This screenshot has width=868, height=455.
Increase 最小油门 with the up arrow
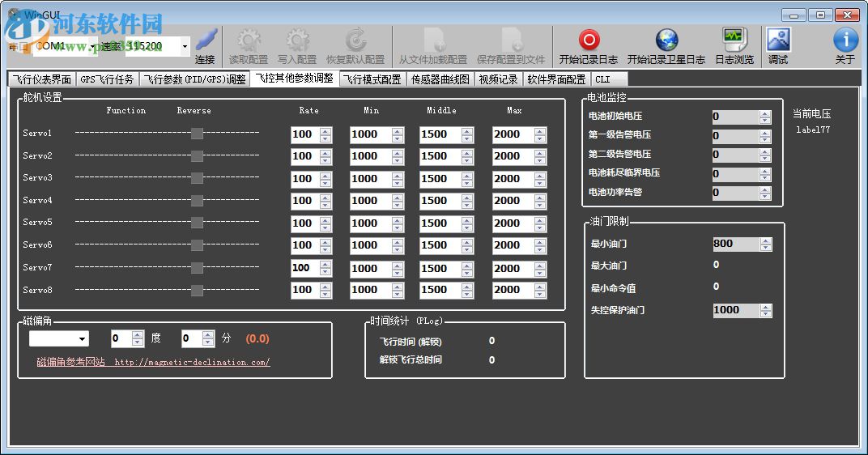(x=766, y=240)
